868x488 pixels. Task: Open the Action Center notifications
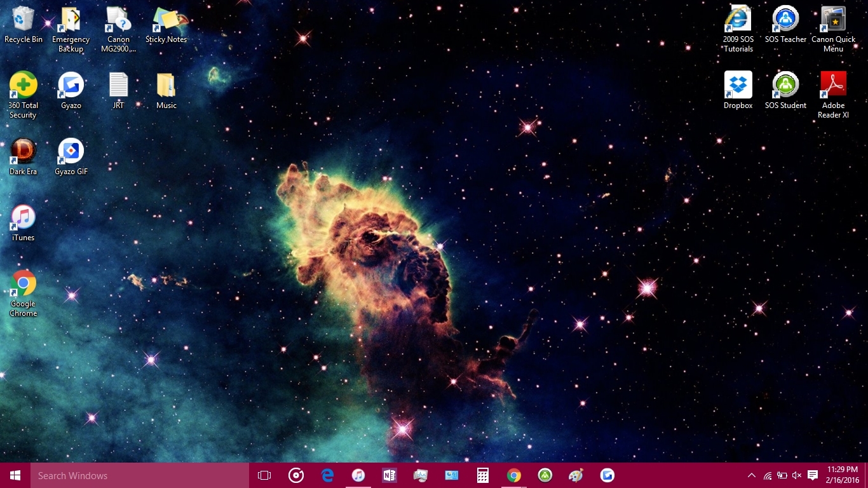tap(813, 475)
